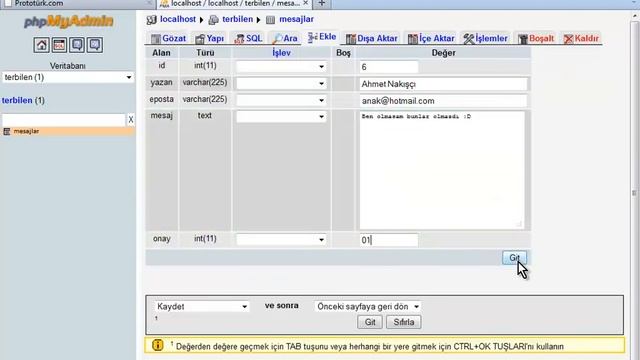Click the terbilen database icon in breadcrumb

pyautogui.click(x=213, y=20)
